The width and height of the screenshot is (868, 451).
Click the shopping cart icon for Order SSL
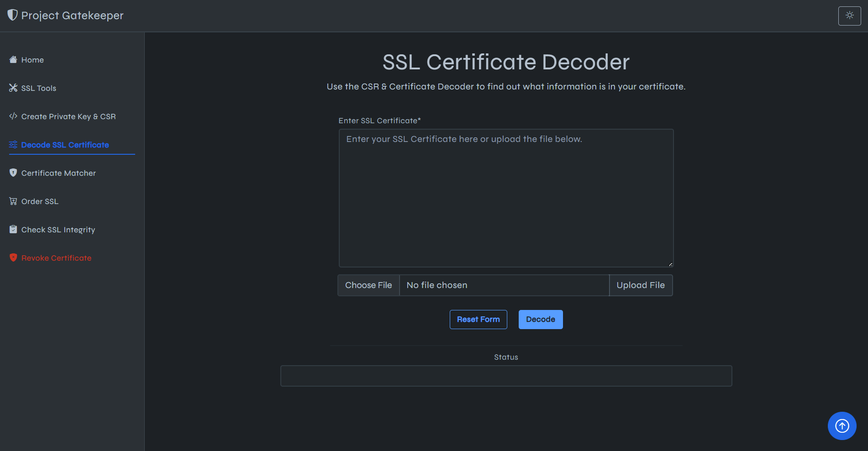(13, 201)
